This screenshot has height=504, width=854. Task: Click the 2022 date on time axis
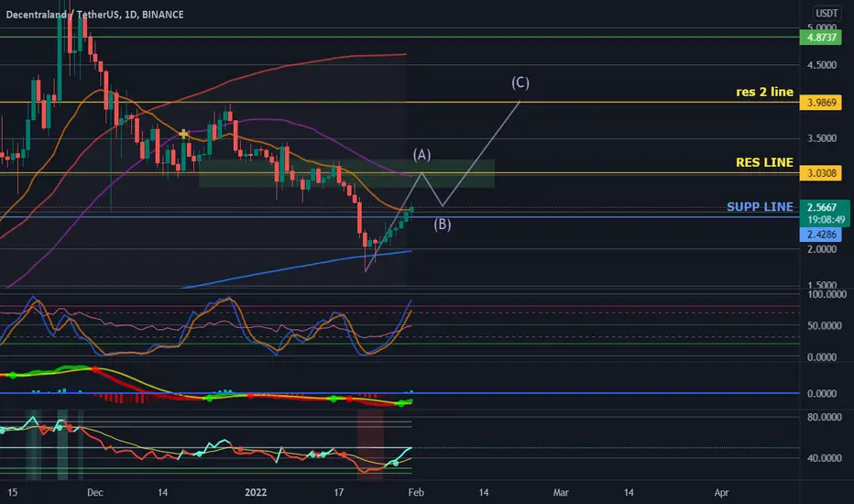(x=256, y=493)
